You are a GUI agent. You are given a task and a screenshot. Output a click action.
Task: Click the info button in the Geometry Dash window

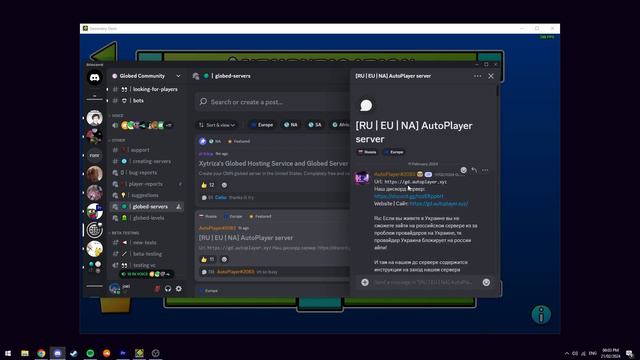(x=541, y=315)
